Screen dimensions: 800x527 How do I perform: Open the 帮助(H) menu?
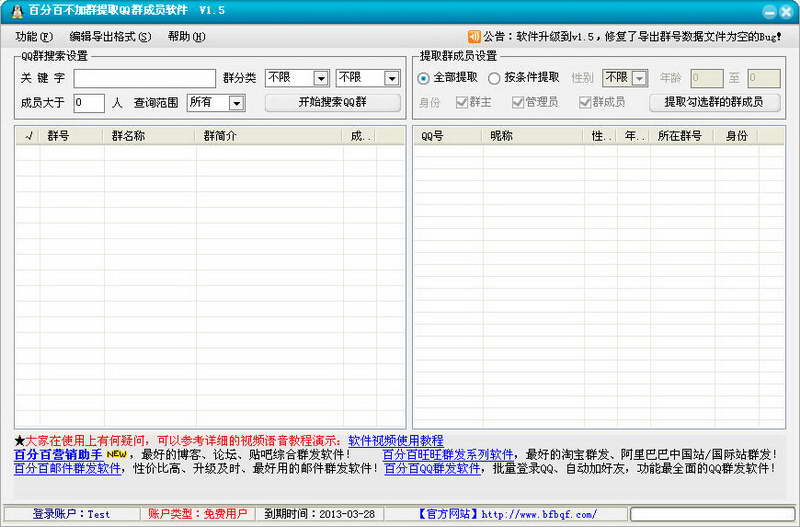186,37
